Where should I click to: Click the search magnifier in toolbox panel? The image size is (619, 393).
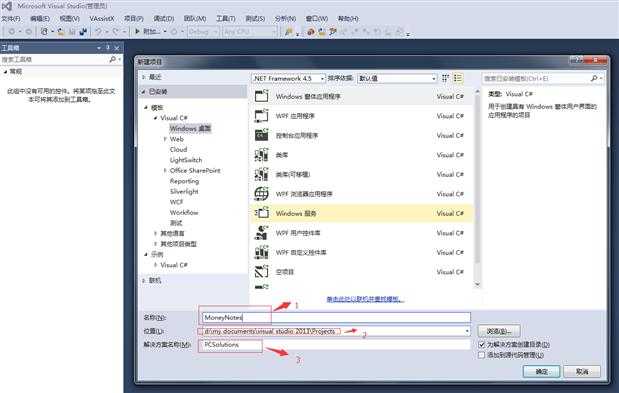113,59
